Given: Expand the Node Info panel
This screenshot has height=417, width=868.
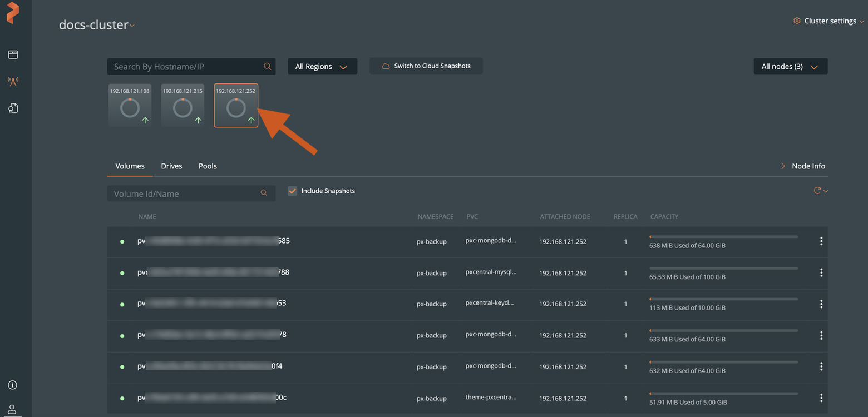Looking at the screenshot, I should pyautogui.click(x=803, y=166).
